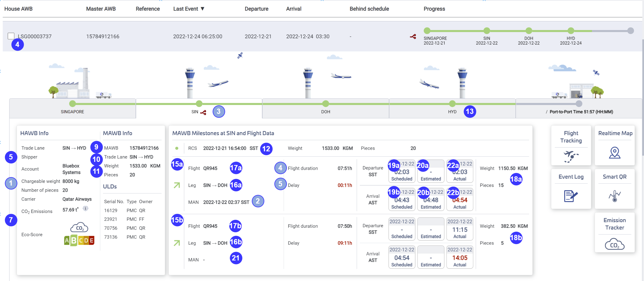Click the Eco-Score A-E color rating bar

tap(79, 240)
